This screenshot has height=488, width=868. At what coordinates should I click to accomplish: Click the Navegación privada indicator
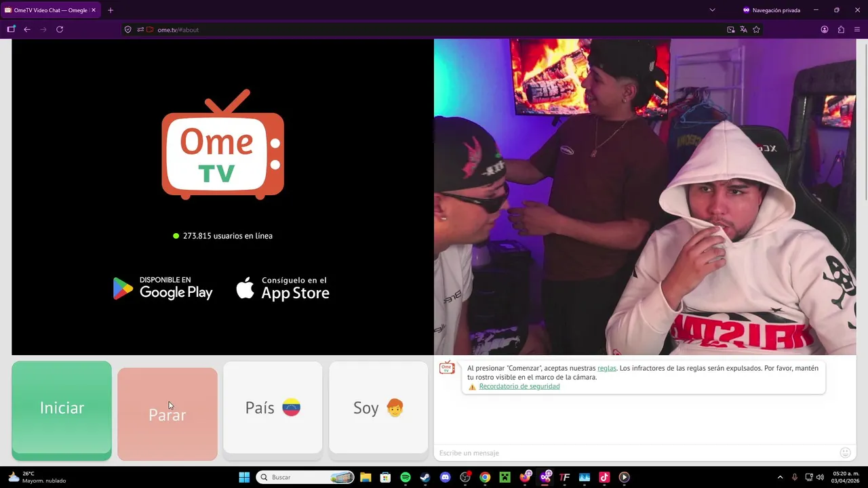(x=772, y=10)
